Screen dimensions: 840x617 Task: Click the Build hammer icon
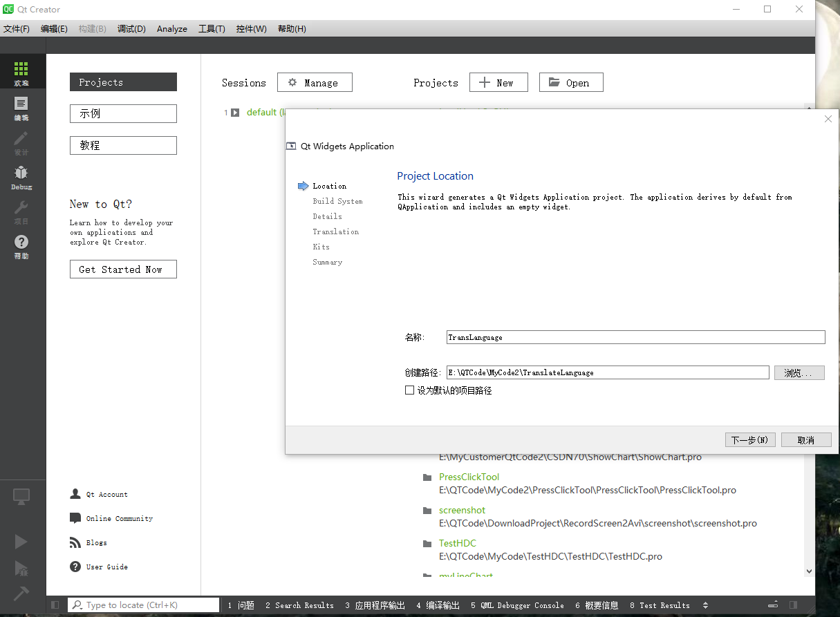coord(21,593)
